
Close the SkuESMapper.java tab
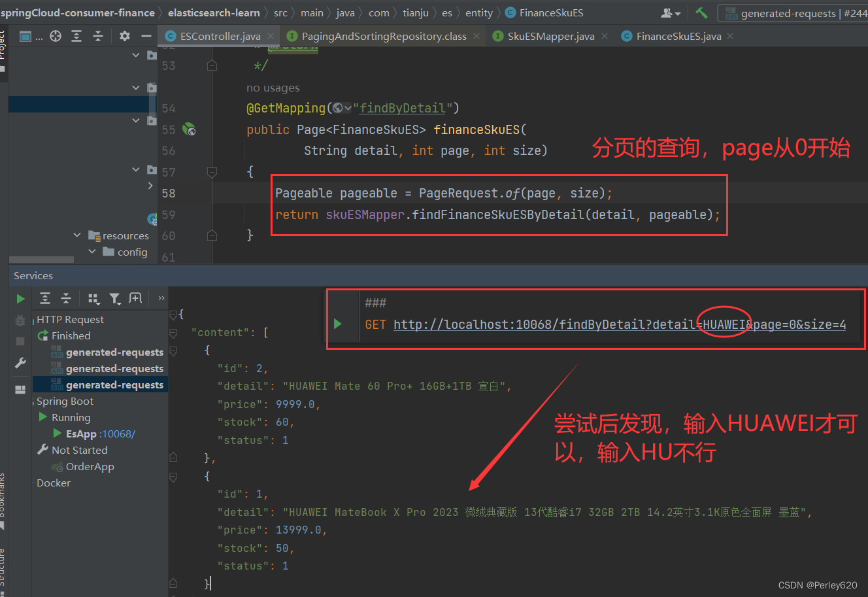605,36
